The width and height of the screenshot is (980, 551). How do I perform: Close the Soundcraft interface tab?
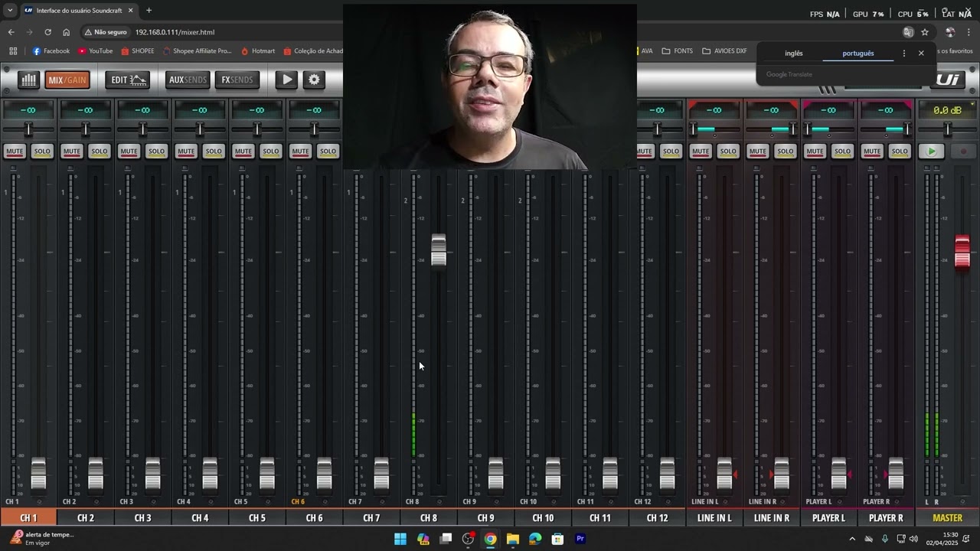pos(130,10)
